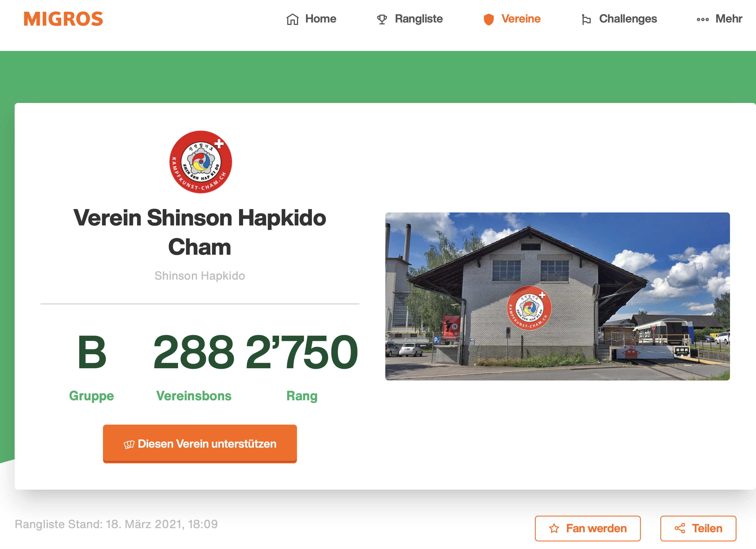Select the Vereine menu item

coord(512,19)
